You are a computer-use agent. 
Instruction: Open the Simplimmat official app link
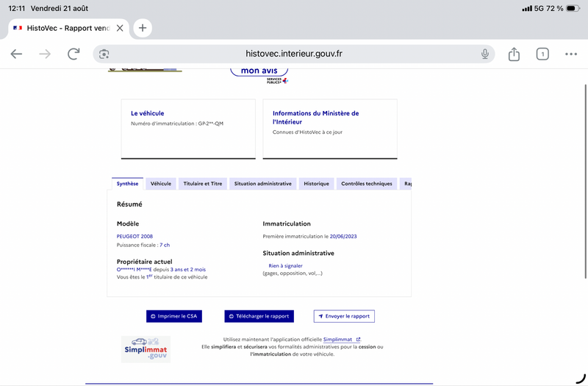pyautogui.click(x=341, y=339)
